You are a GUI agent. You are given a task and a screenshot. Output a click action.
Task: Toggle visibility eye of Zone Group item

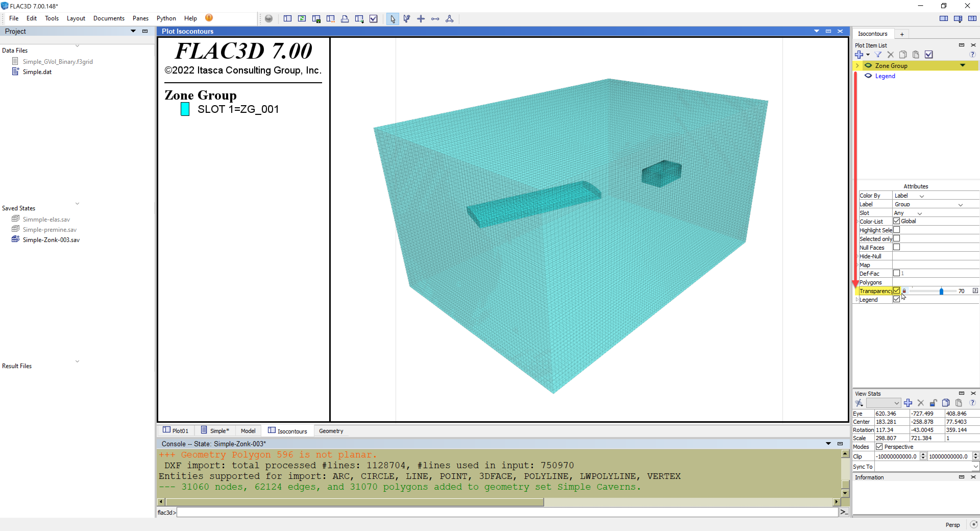tap(868, 65)
